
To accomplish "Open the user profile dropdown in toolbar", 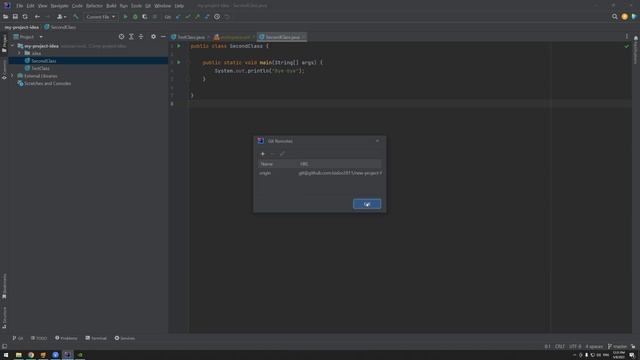I will tap(61, 17).
